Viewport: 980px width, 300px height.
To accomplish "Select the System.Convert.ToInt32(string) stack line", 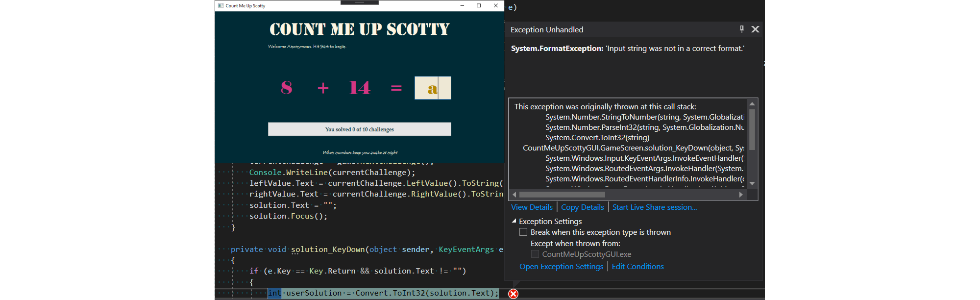I will tap(597, 137).
